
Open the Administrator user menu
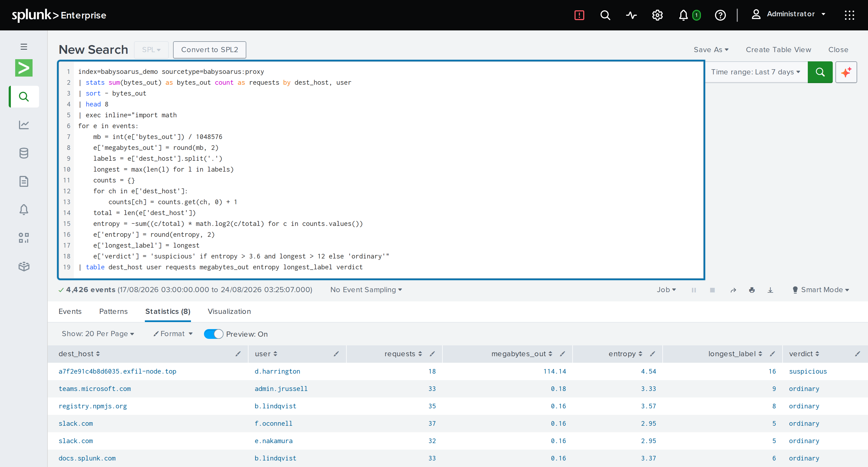click(788, 14)
